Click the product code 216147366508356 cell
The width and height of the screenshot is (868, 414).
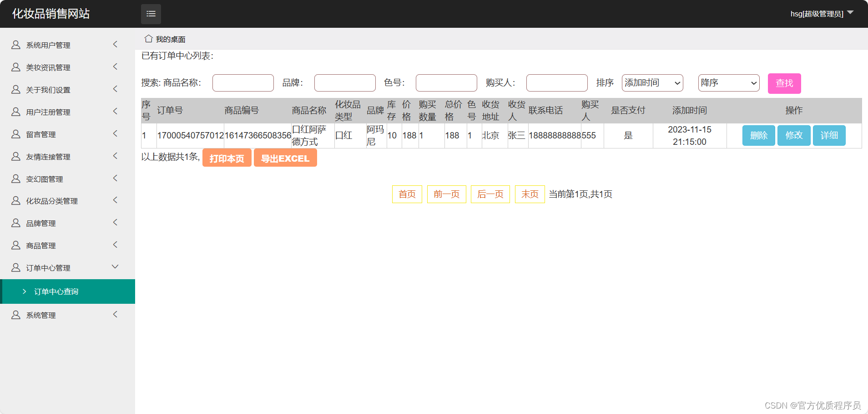point(257,135)
